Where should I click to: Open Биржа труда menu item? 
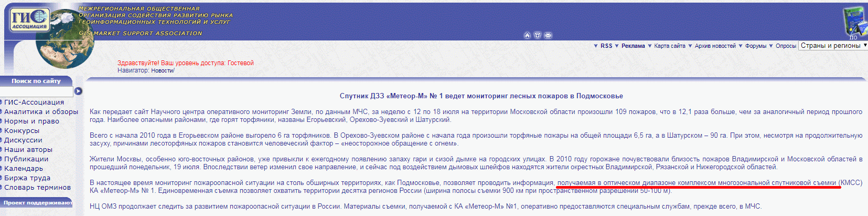pyautogui.click(x=27, y=178)
